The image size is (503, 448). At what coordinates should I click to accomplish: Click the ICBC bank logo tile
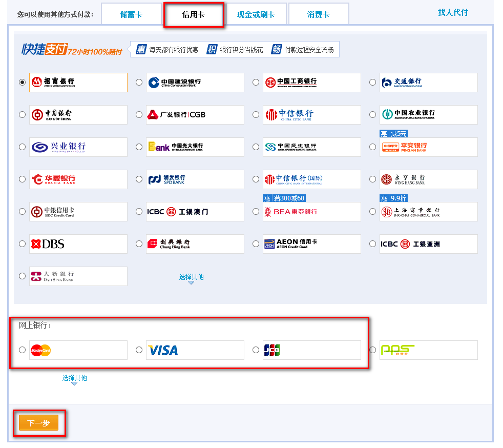[x=311, y=83]
